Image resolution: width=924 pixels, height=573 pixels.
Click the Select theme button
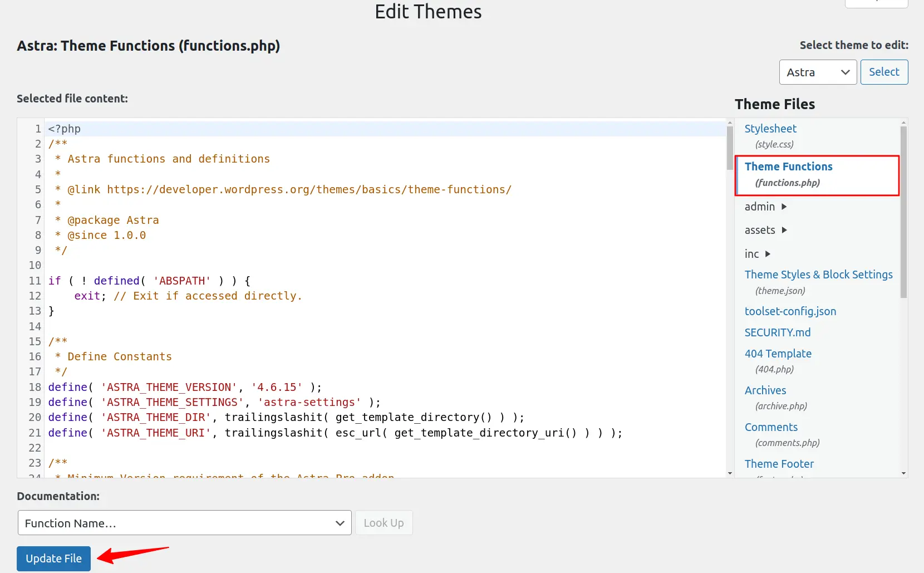884,72
